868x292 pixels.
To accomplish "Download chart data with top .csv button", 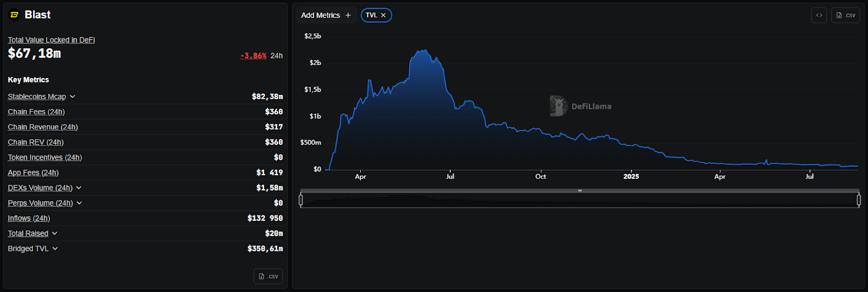I will point(845,15).
